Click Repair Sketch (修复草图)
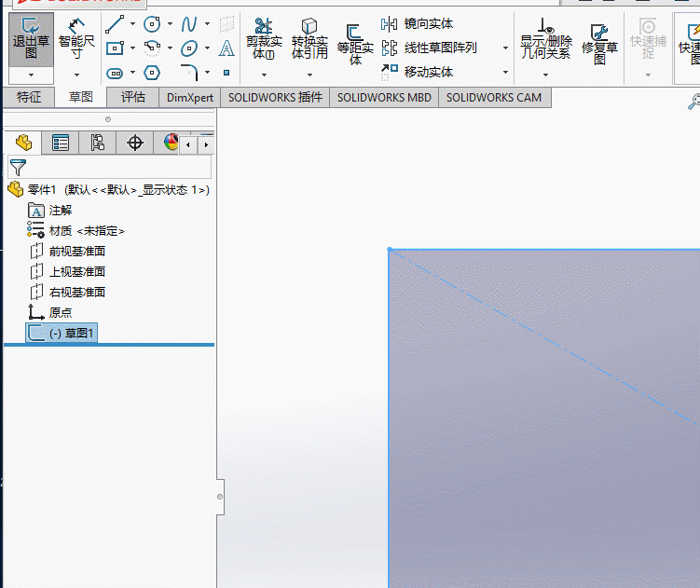Viewport: 700px width, 588px height. tap(599, 44)
